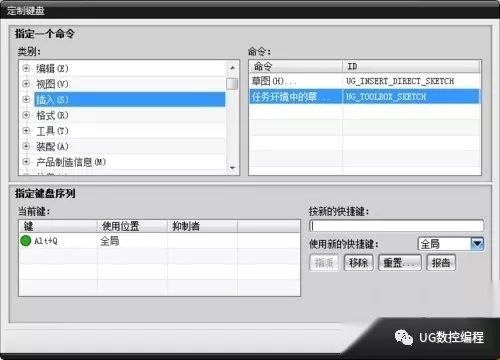Select the 视图(V) category
The height and width of the screenshot is (360, 500).
coord(52,84)
